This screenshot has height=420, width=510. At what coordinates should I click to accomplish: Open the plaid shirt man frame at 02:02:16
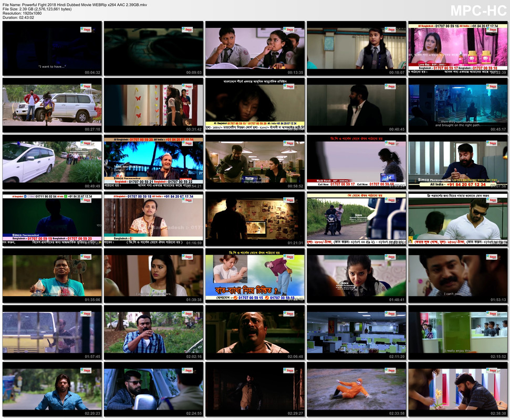(153, 332)
